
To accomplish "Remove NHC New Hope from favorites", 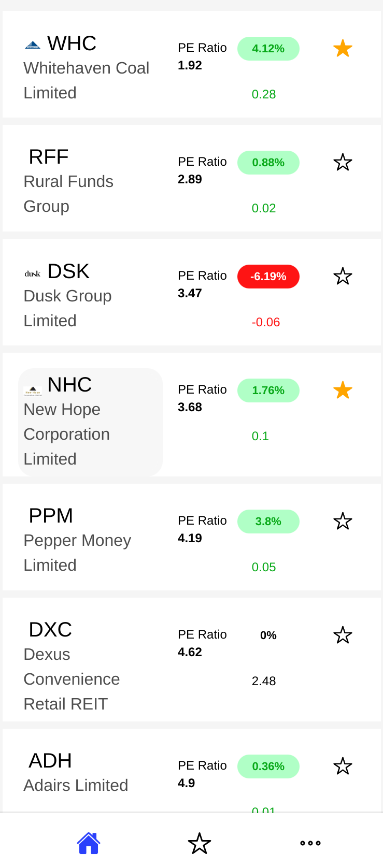I will pyautogui.click(x=343, y=390).
